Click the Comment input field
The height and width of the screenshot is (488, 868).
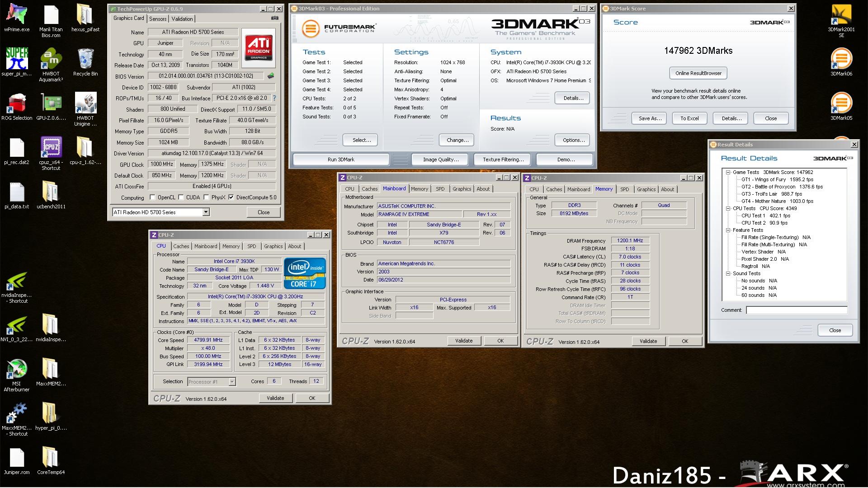point(796,310)
